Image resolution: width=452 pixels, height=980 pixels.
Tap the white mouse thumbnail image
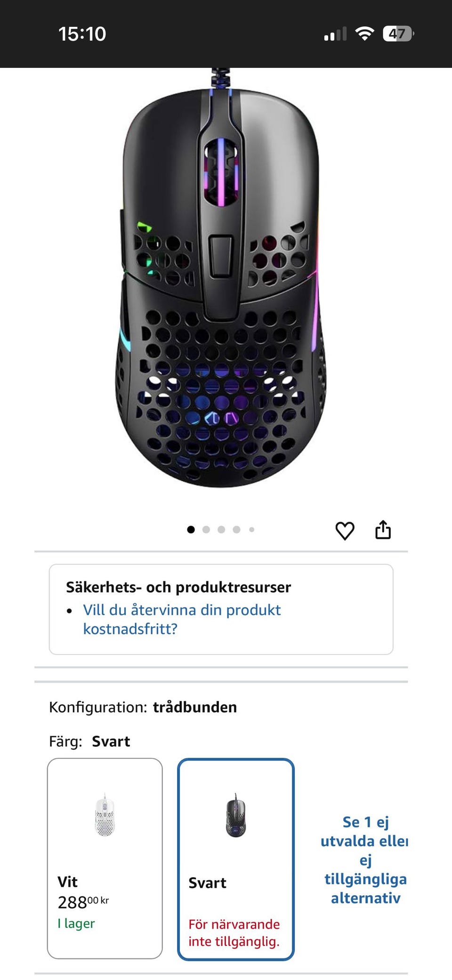[x=105, y=815]
